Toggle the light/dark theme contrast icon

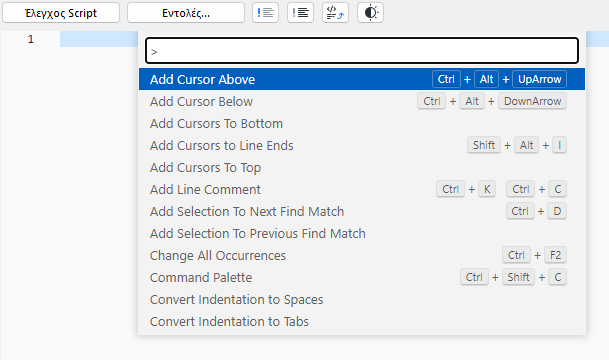[x=370, y=13]
